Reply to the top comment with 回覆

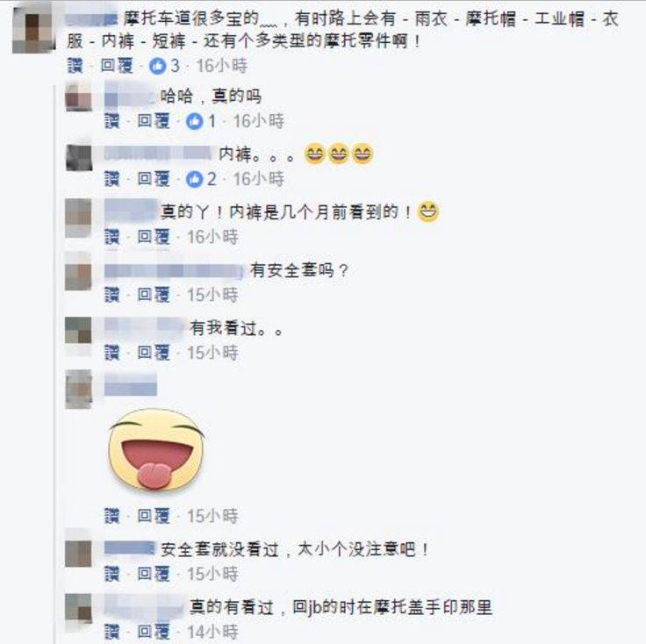[117, 66]
